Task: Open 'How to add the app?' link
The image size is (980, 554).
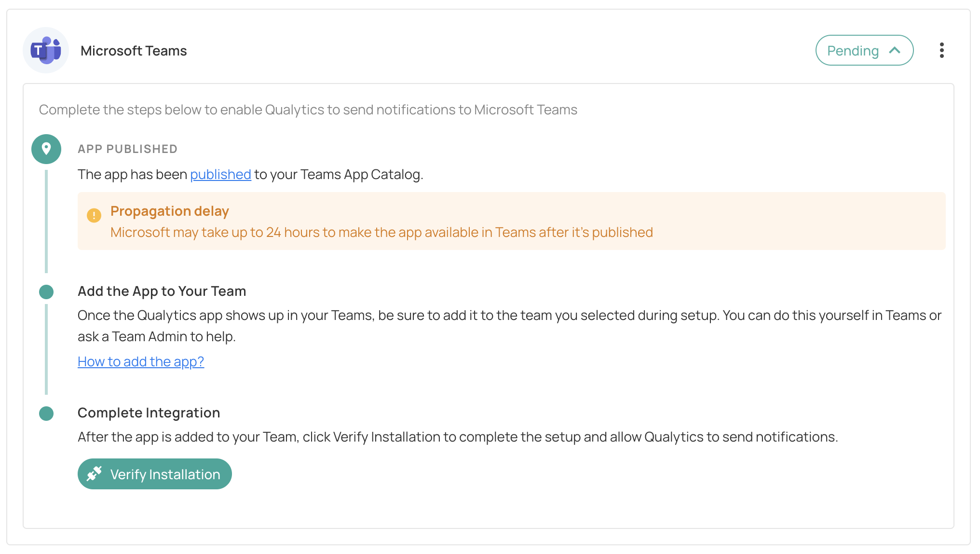Action: coord(141,361)
